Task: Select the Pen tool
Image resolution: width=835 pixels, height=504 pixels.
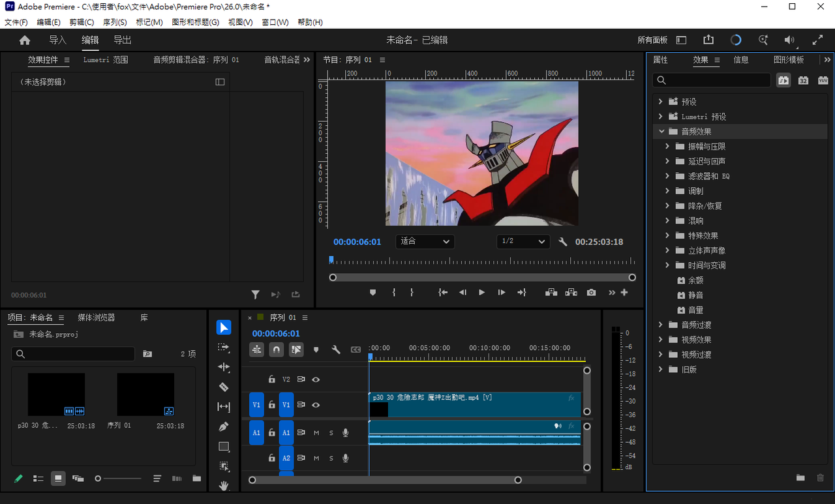Action: pyautogui.click(x=224, y=427)
